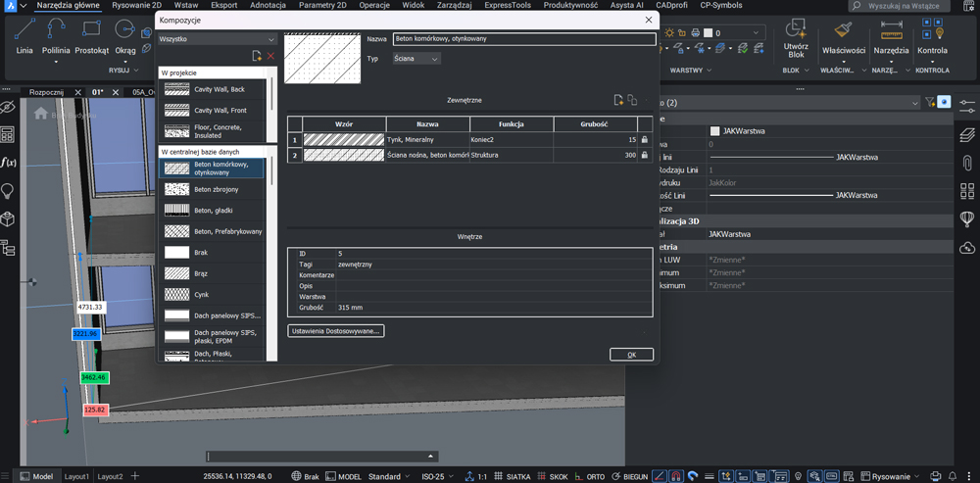Open the ISO-25 dropdown in status bar

(437, 477)
